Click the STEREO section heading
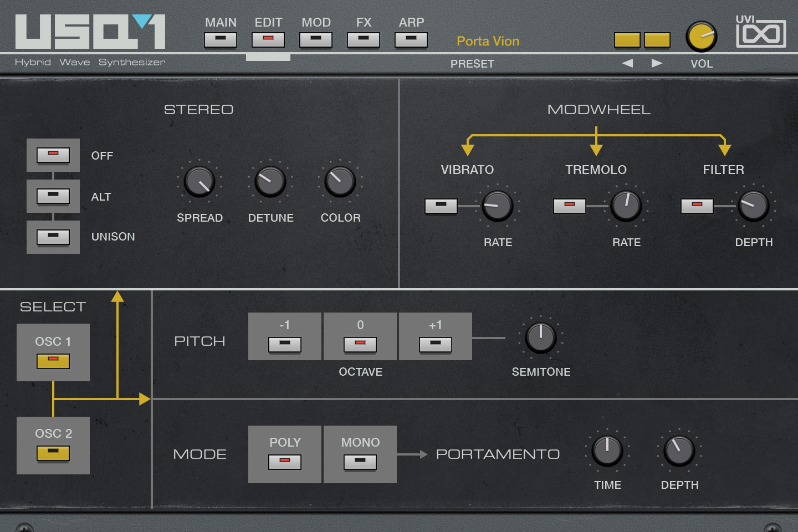 pyautogui.click(x=199, y=110)
